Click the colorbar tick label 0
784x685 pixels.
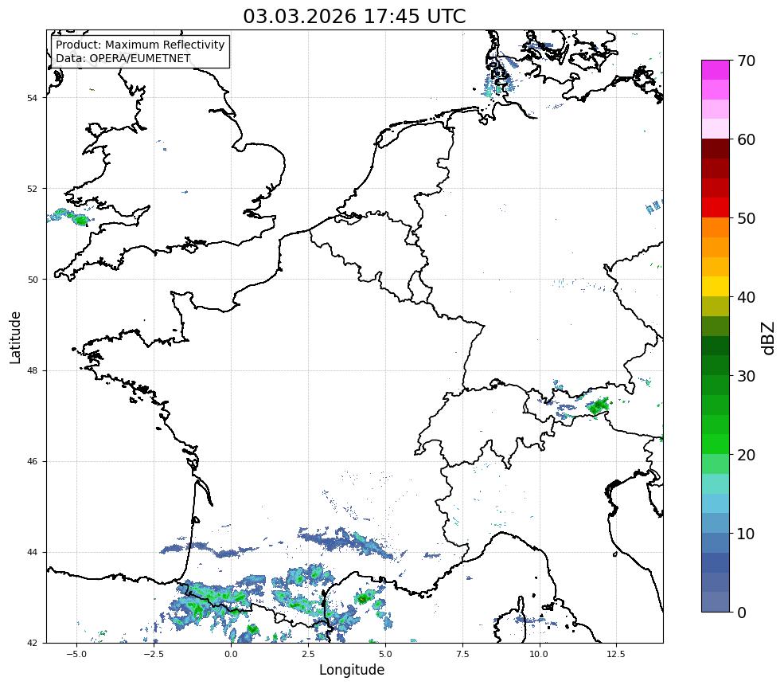tap(742, 613)
